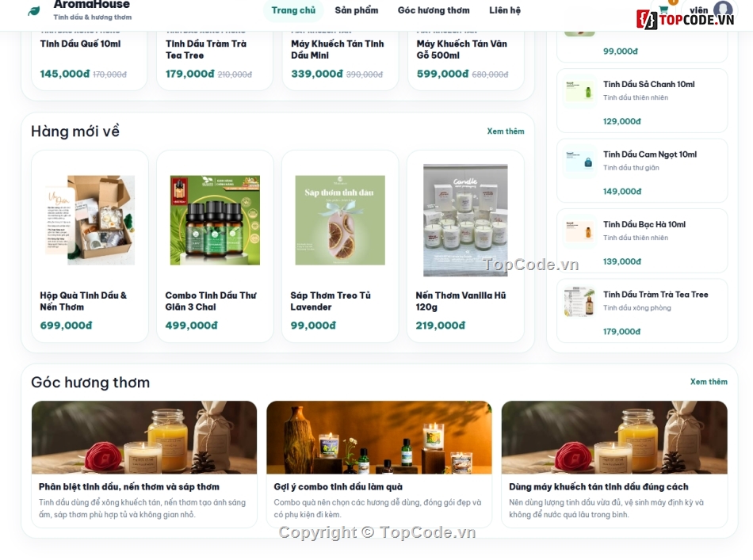Open Tinh Dầu Cam Ngọt 10ml thumbnail

(579, 162)
